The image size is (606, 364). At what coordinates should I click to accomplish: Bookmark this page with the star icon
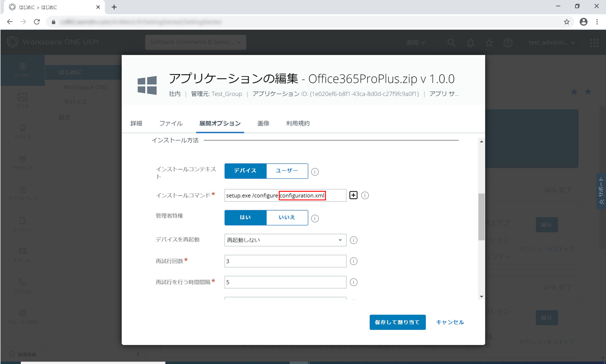click(x=567, y=22)
